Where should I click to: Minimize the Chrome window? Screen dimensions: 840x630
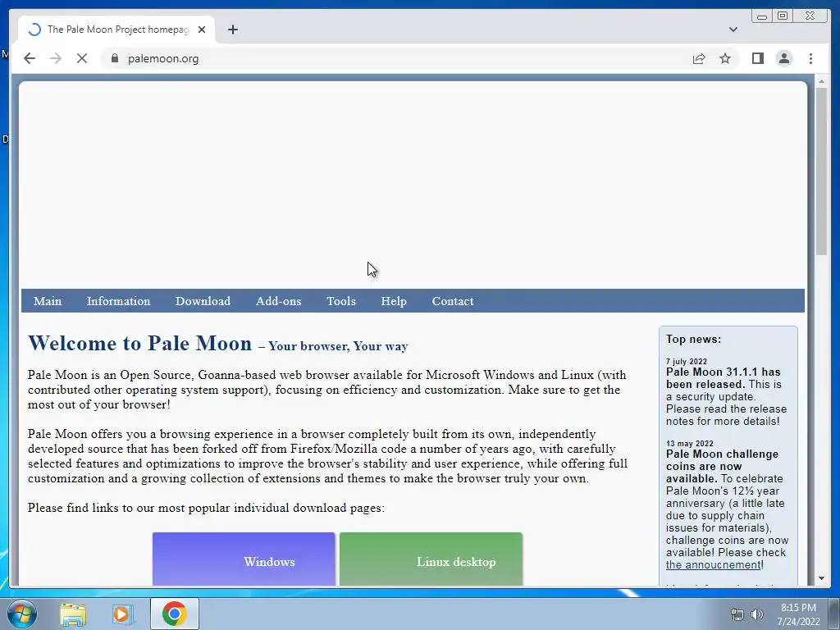coord(762,16)
